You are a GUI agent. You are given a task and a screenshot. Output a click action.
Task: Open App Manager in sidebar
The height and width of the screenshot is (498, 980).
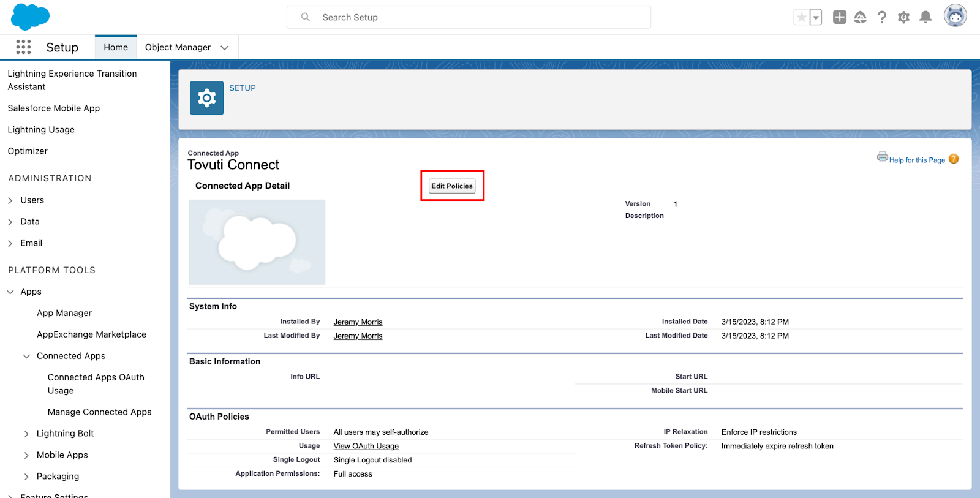click(x=64, y=313)
